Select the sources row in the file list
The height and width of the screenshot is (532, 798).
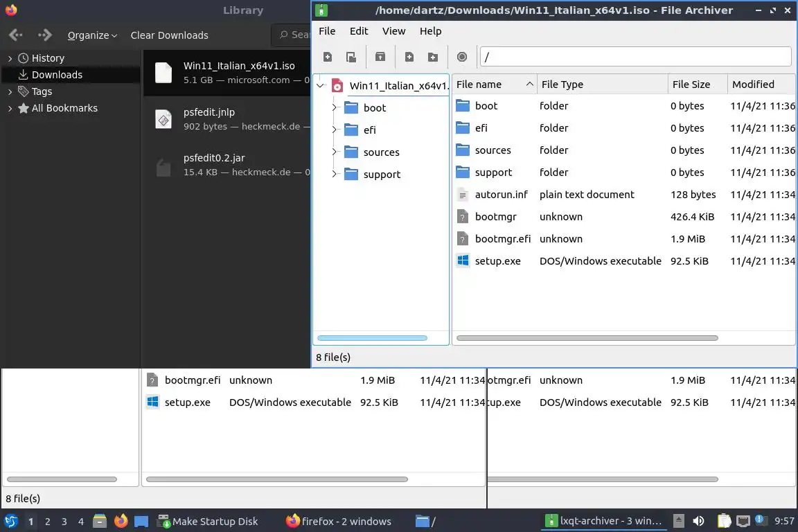coord(624,150)
